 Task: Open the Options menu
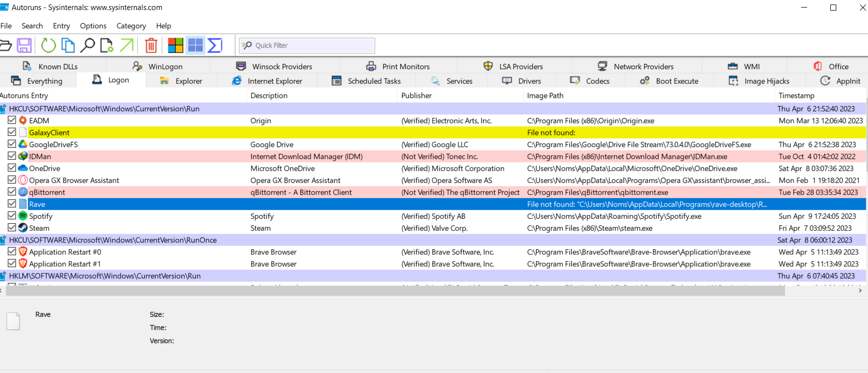93,26
